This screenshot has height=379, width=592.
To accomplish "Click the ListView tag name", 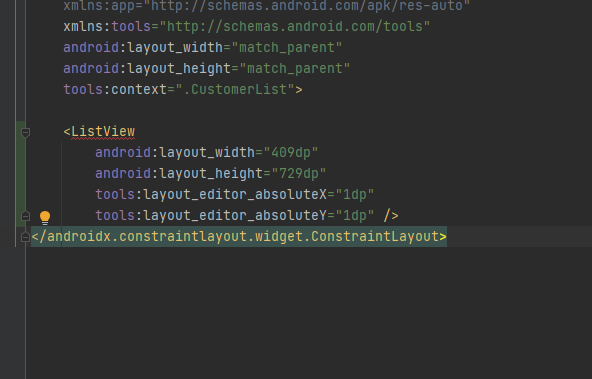I will click(103, 131).
